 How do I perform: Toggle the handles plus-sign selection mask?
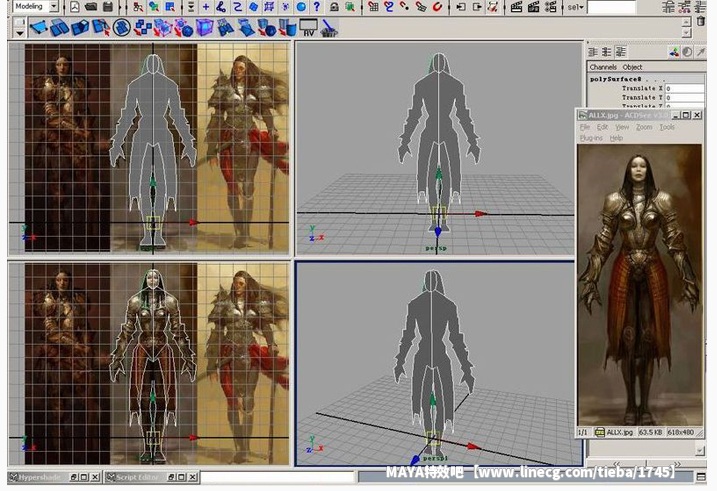click(206, 6)
